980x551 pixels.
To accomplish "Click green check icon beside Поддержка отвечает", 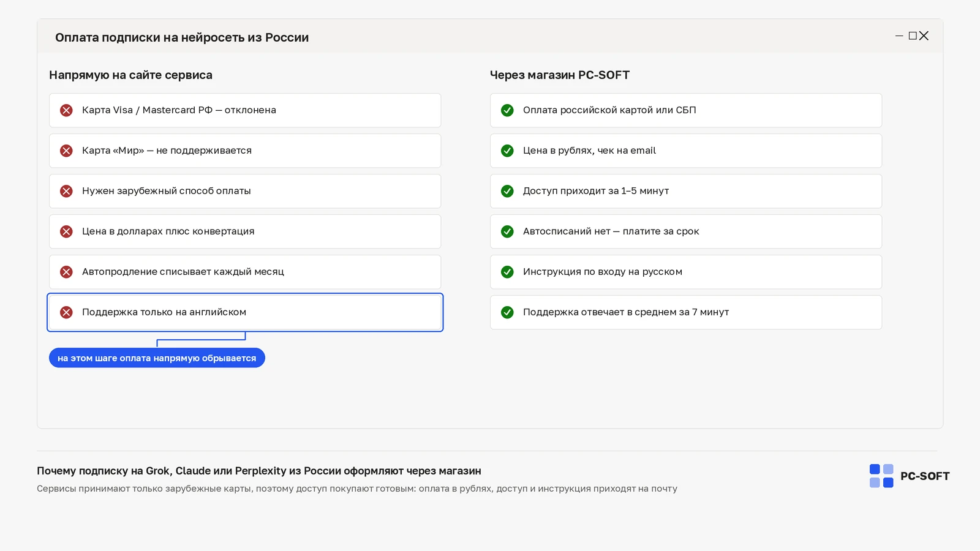I will pos(507,312).
